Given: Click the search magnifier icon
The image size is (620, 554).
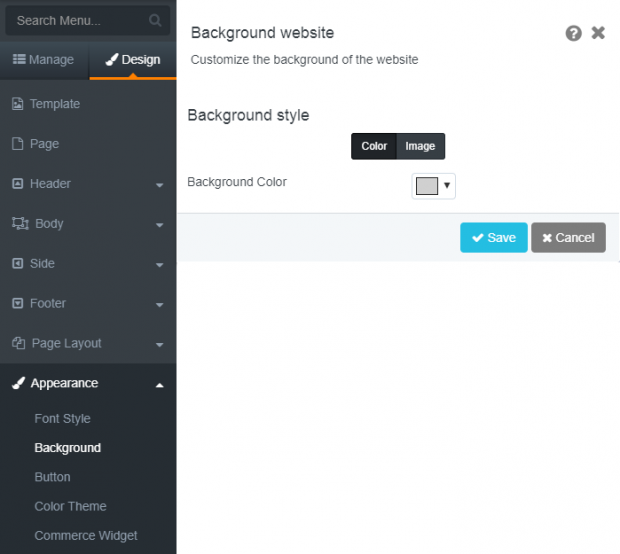Looking at the screenshot, I should click(155, 20).
